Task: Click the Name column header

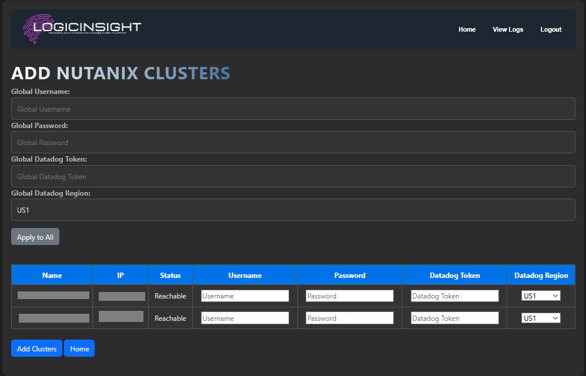Action: [x=52, y=275]
